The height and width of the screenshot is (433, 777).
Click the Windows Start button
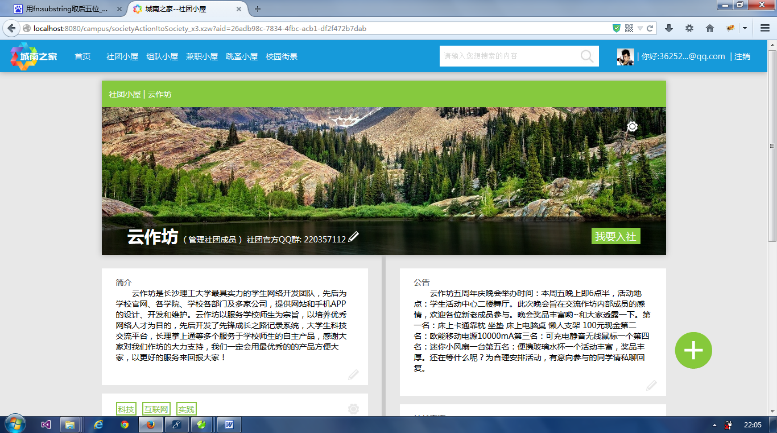coord(13,424)
